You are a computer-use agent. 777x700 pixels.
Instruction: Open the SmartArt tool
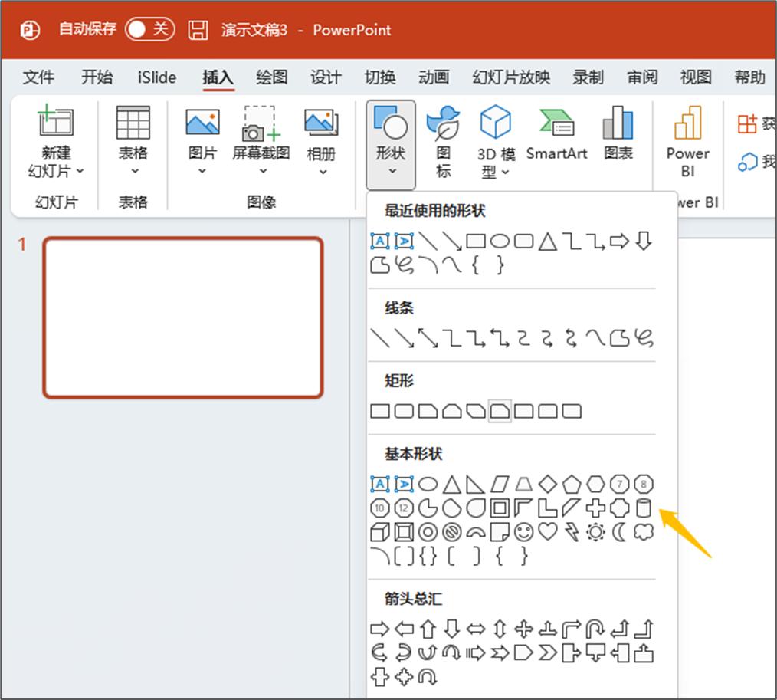(556, 135)
